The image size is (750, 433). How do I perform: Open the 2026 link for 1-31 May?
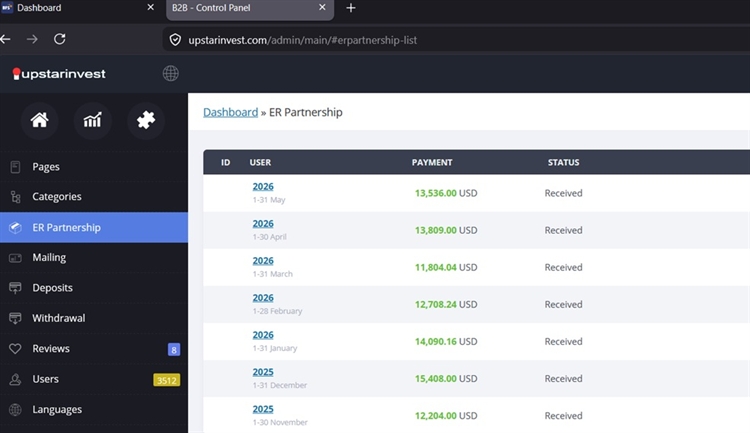click(263, 187)
